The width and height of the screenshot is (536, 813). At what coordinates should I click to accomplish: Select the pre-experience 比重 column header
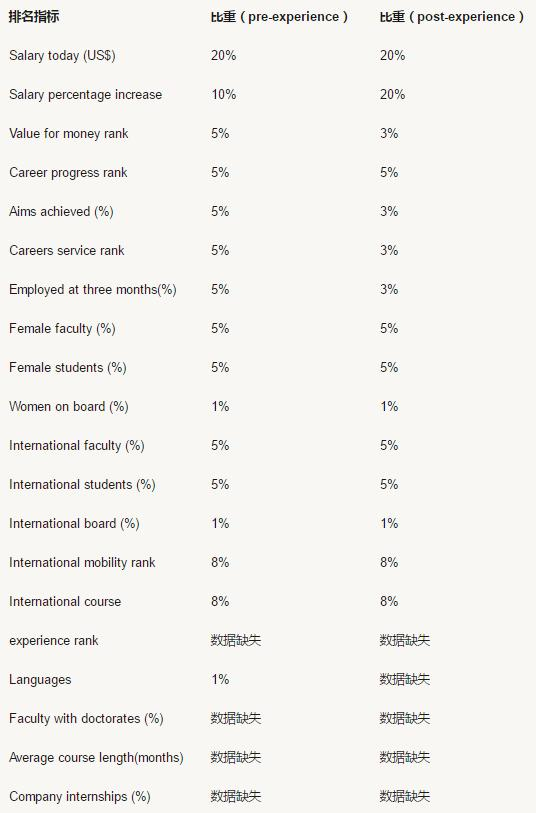(279, 17)
